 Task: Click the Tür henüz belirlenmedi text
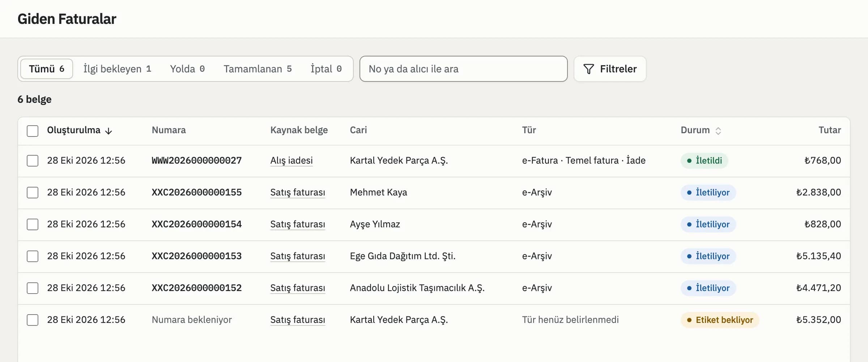[x=570, y=320]
